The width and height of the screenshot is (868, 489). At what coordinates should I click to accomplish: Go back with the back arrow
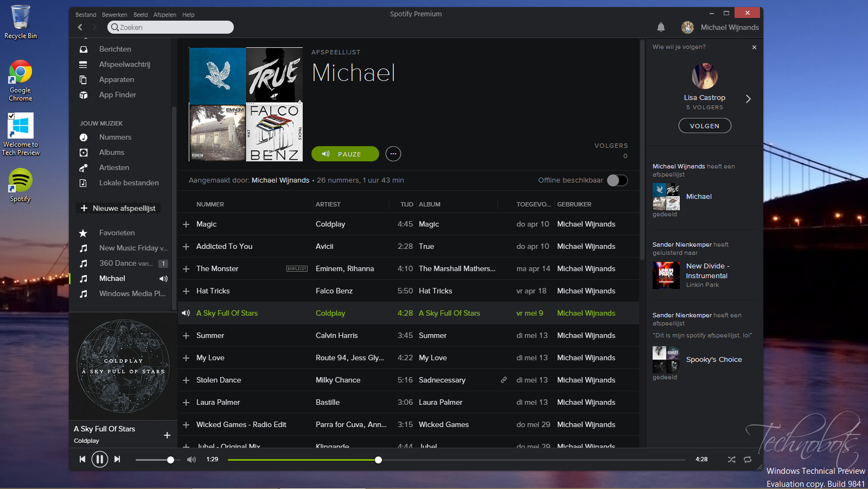click(x=80, y=27)
